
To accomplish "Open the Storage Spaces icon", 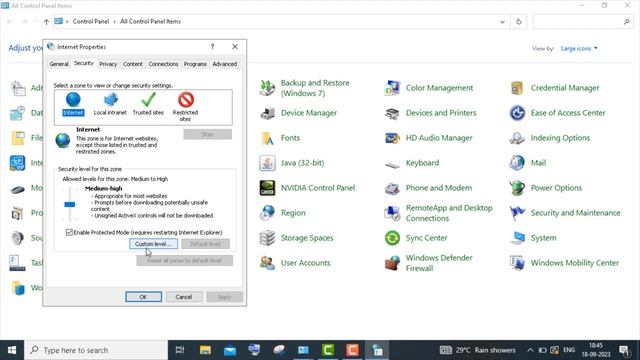I will click(x=267, y=238).
